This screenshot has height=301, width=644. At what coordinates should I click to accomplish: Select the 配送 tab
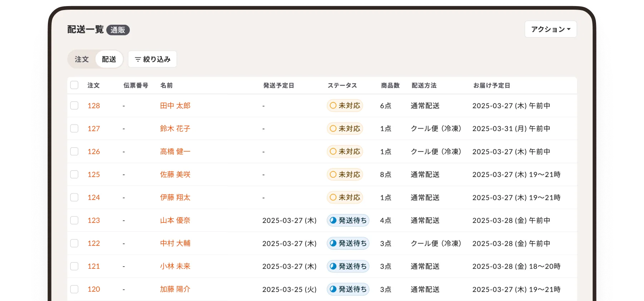(x=109, y=59)
